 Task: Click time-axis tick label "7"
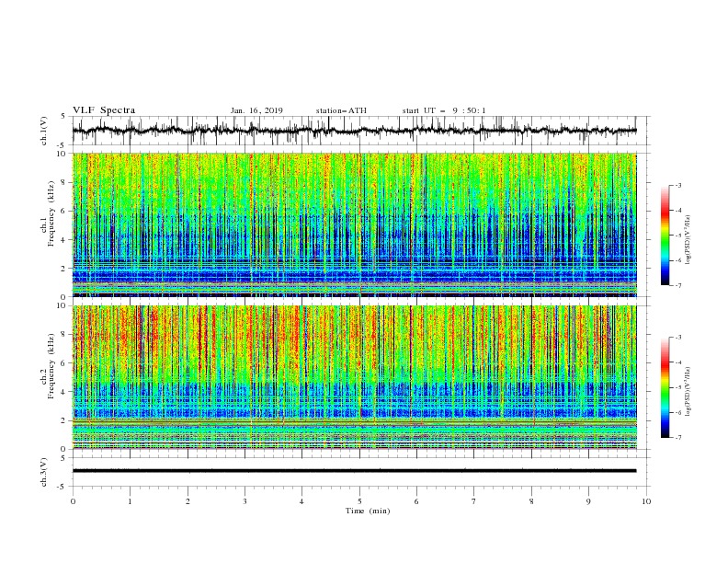474,501
